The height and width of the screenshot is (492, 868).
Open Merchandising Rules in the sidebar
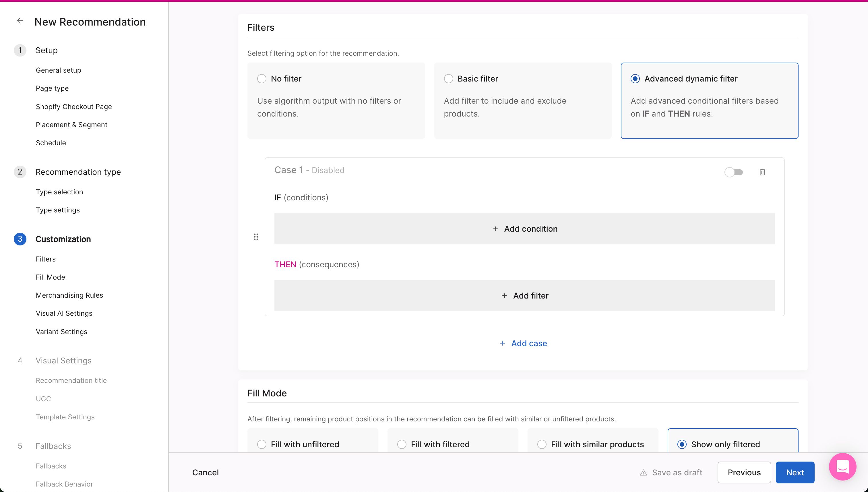[x=69, y=295]
